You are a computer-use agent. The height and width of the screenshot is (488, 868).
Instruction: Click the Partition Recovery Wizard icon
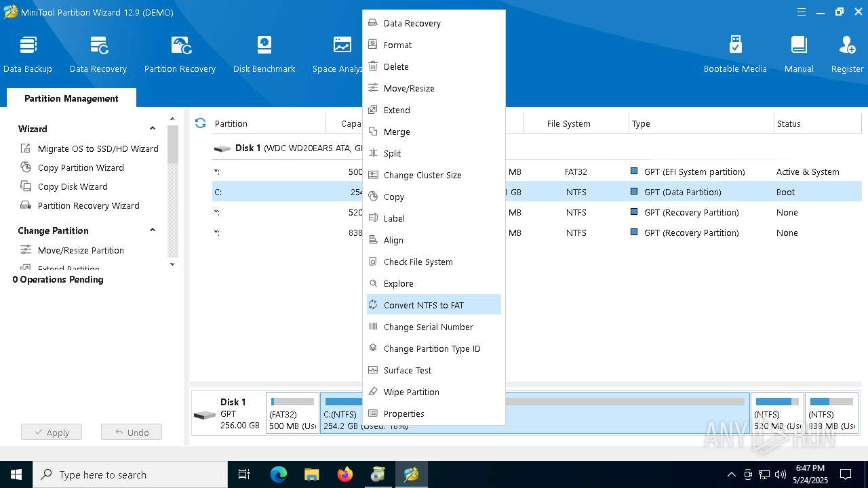pyautogui.click(x=26, y=205)
